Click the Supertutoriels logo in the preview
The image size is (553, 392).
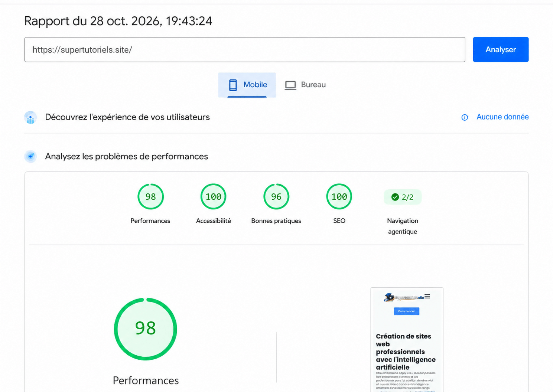coord(404,297)
